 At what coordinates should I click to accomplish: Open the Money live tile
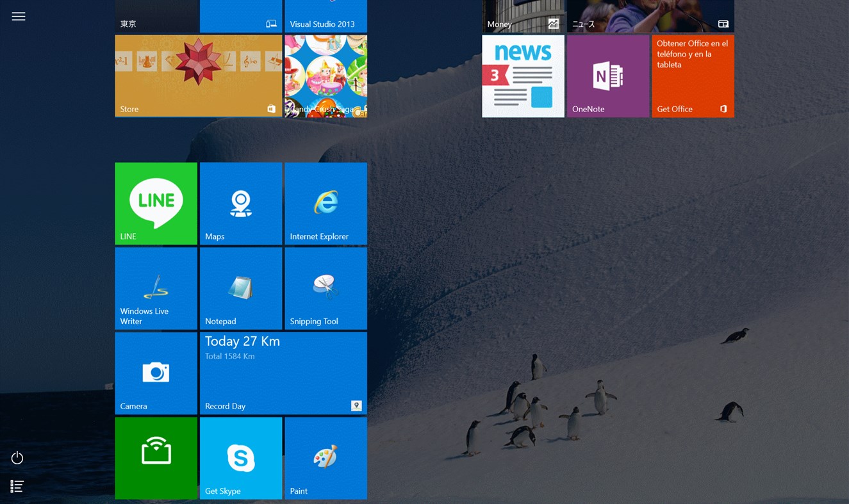pyautogui.click(x=523, y=16)
